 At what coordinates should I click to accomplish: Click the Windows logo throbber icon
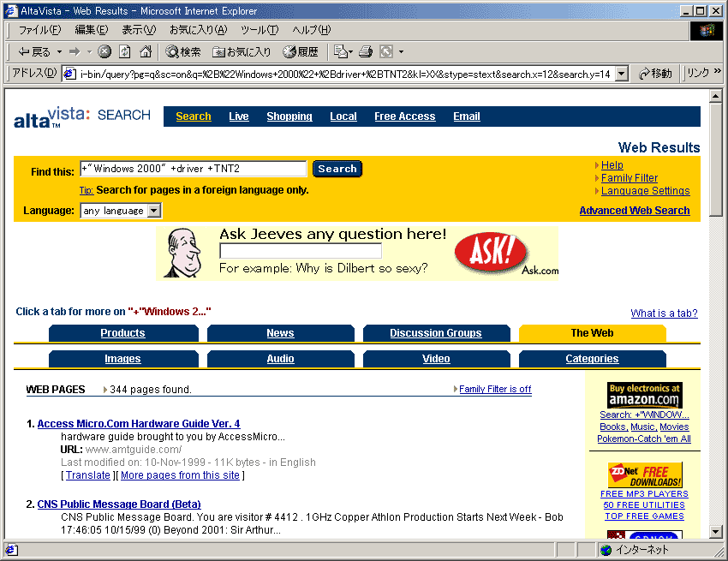click(707, 31)
